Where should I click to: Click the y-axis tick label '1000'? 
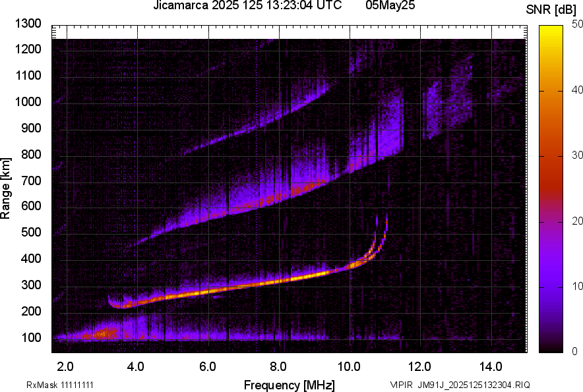pos(28,102)
